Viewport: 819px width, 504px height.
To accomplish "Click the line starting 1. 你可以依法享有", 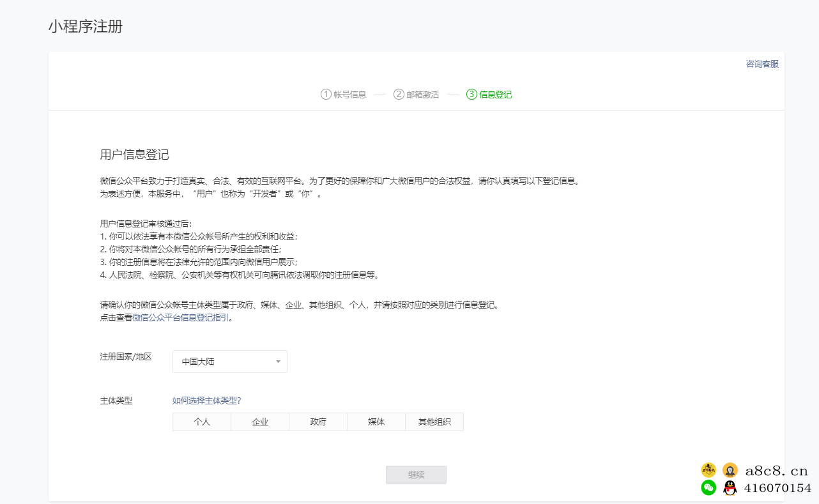I will coord(199,236).
